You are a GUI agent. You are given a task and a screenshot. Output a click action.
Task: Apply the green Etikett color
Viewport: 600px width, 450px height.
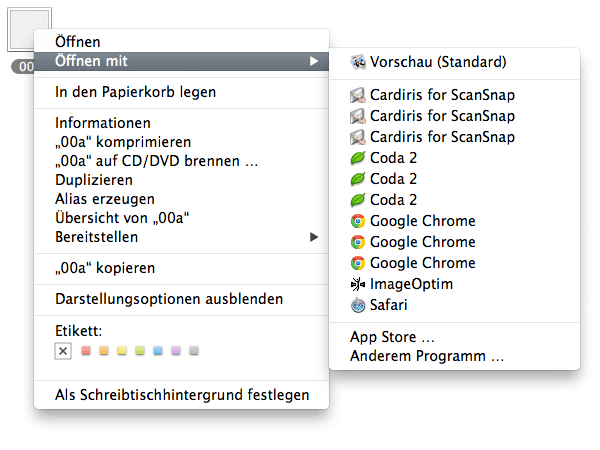(140, 351)
